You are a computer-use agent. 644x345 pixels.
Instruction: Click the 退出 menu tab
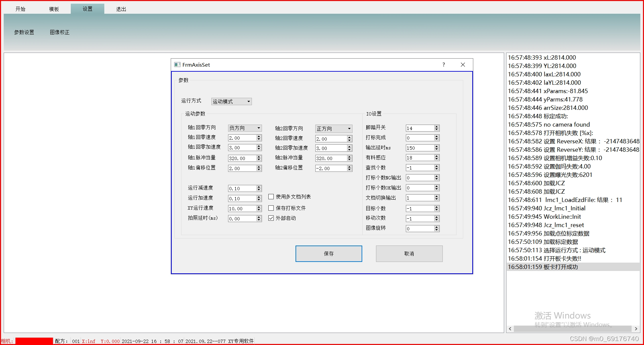121,9
